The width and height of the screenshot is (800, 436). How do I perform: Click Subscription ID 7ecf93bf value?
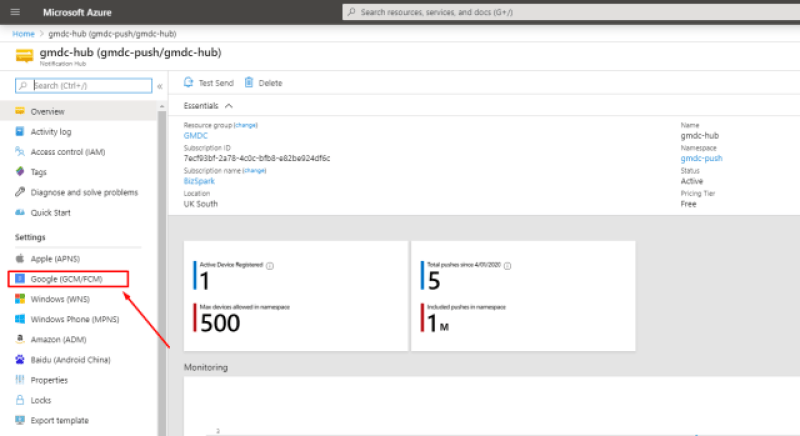pos(257,158)
